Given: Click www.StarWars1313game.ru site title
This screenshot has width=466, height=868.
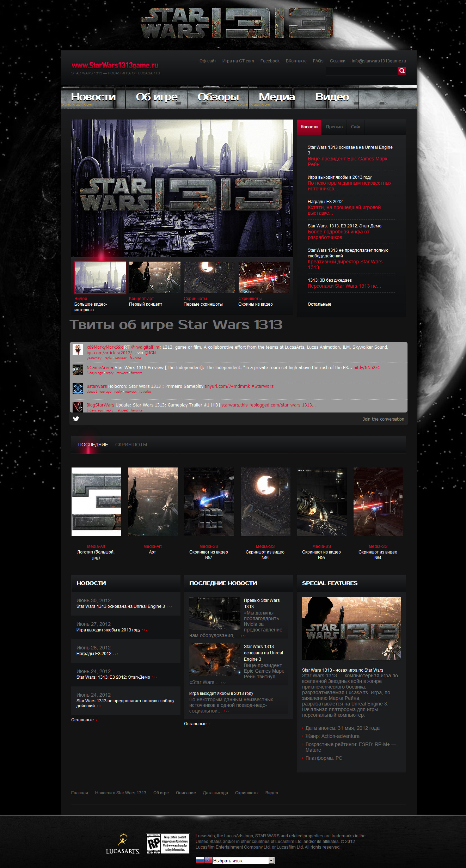Looking at the screenshot, I should 115,65.
